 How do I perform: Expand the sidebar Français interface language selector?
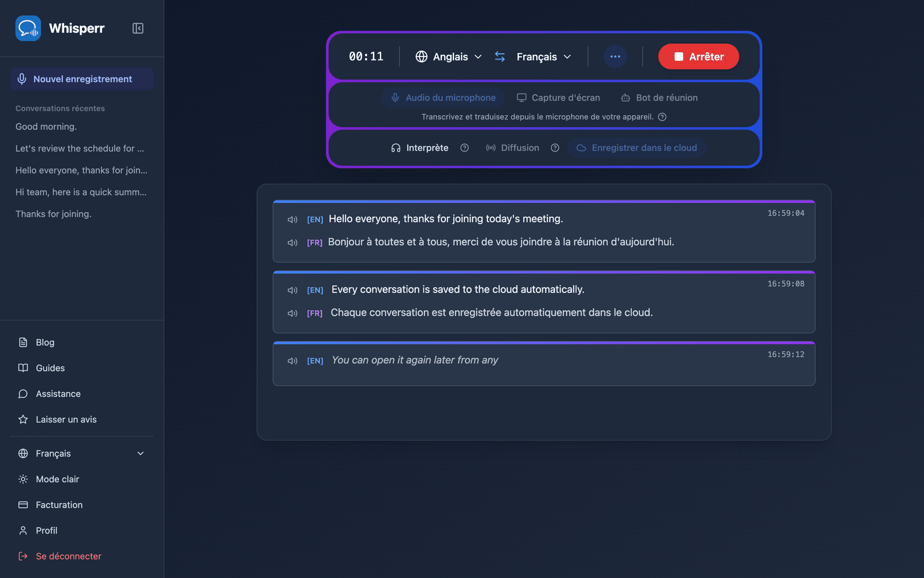(x=81, y=454)
